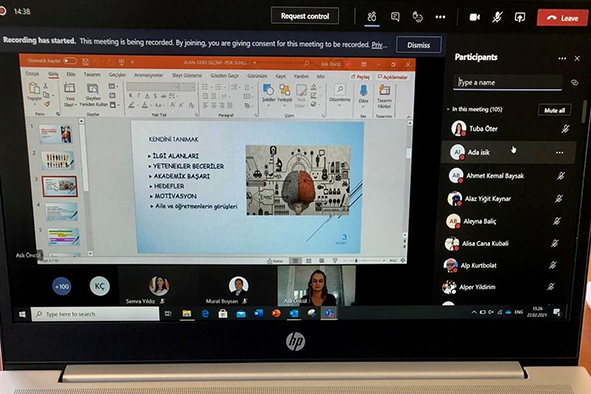591x394 pixels.
Task: Click the Share content icon
Action: point(520,17)
